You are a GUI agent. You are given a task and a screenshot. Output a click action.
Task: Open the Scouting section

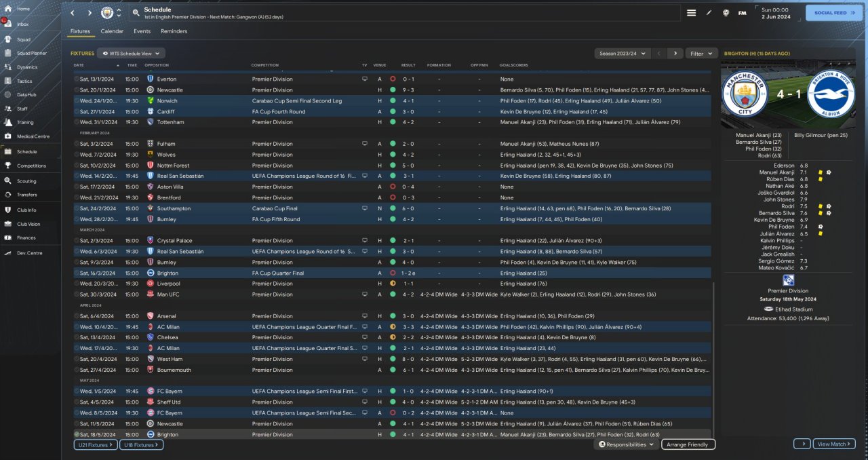[26, 181]
